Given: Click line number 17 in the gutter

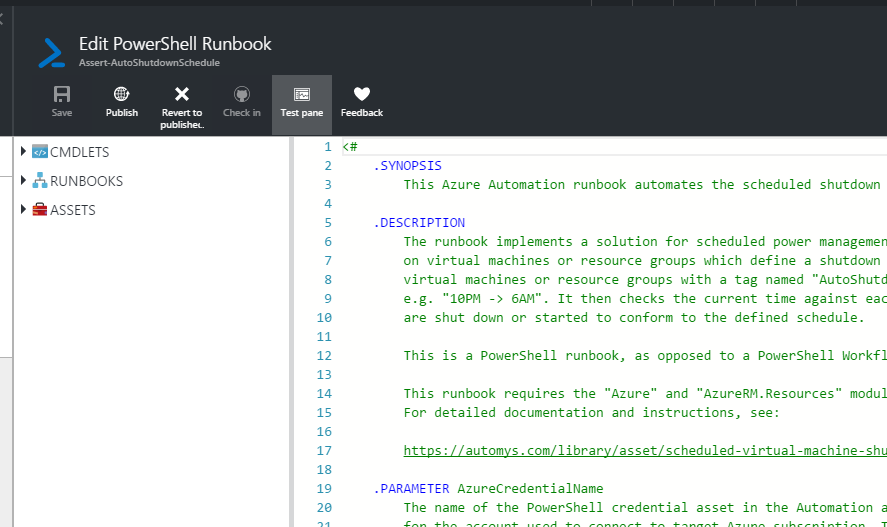Looking at the screenshot, I should click(x=324, y=451).
